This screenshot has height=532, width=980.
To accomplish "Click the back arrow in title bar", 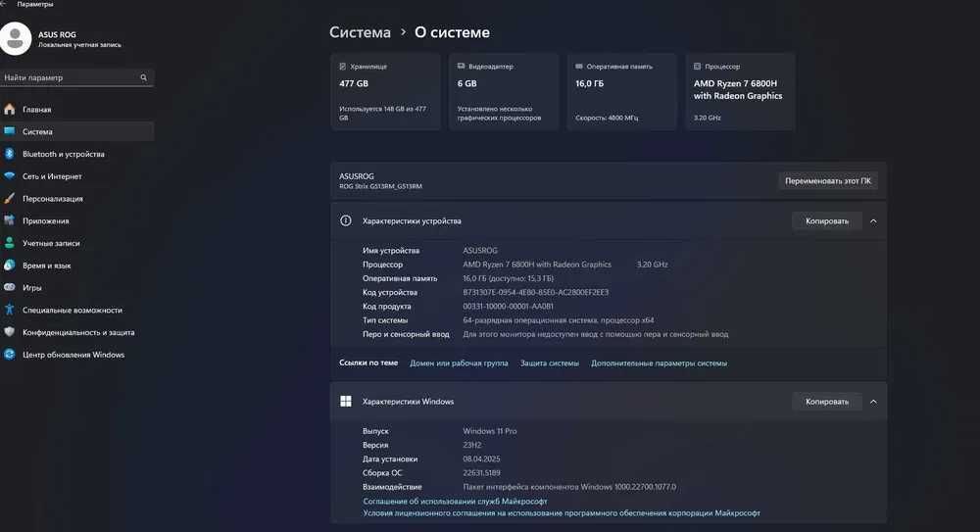I will [x=3, y=4].
